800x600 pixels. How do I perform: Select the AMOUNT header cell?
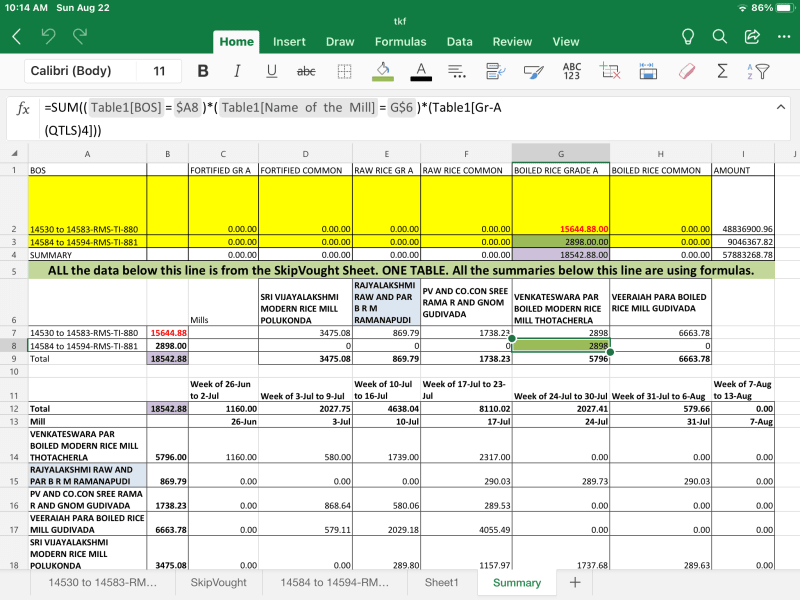tap(743, 170)
